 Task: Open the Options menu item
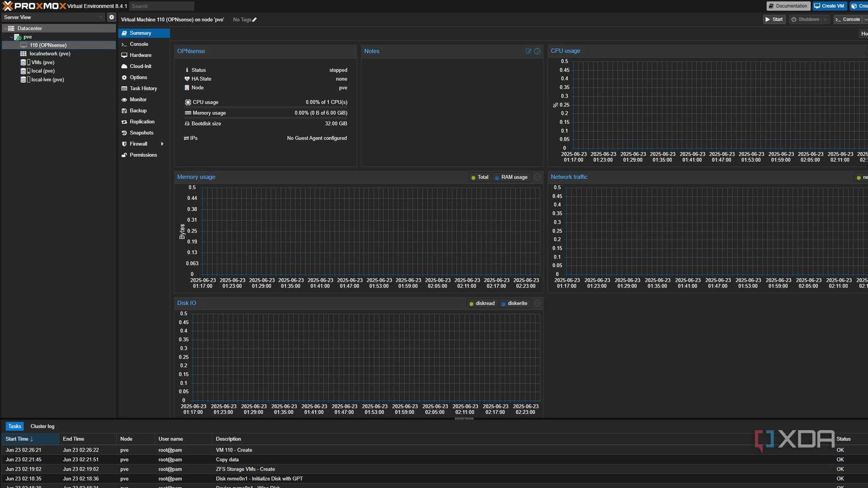[144, 77]
